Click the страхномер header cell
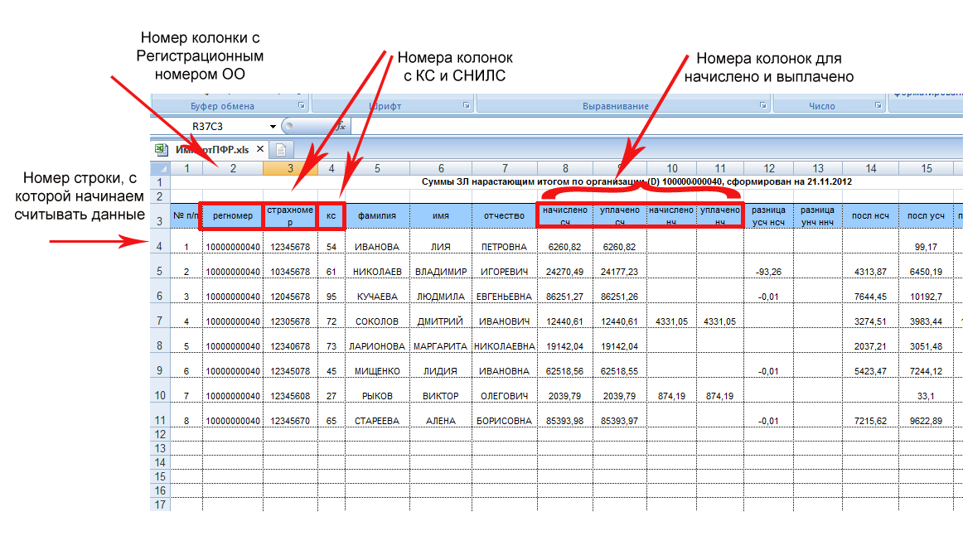 291,216
